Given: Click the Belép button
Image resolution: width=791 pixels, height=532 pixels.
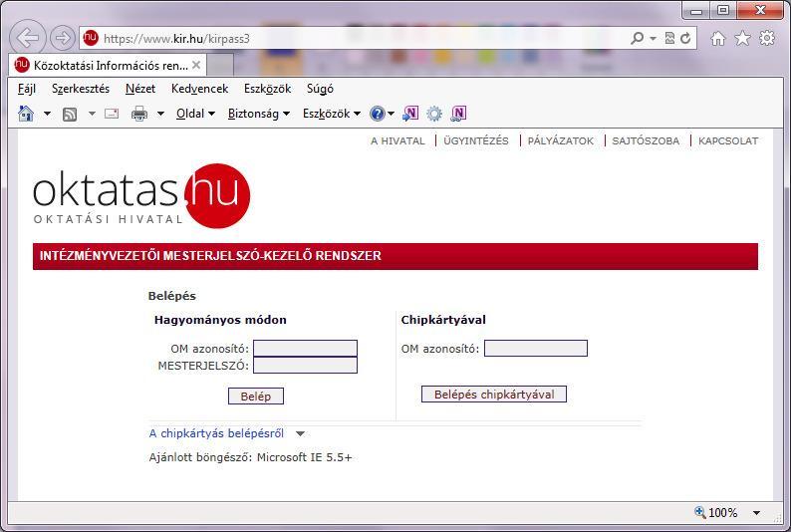Looking at the screenshot, I should pos(256,397).
